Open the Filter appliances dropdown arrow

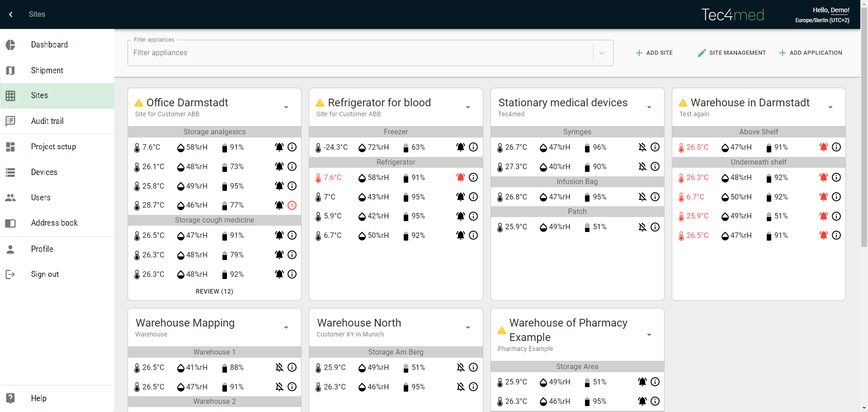[602, 53]
